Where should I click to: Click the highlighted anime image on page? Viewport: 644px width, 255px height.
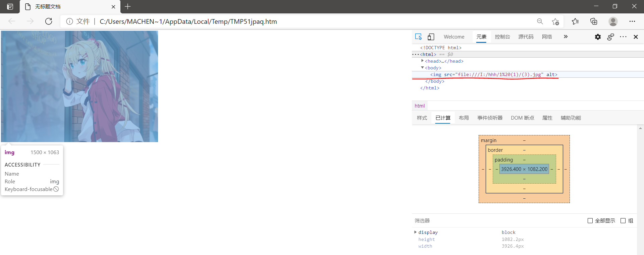coord(79,86)
